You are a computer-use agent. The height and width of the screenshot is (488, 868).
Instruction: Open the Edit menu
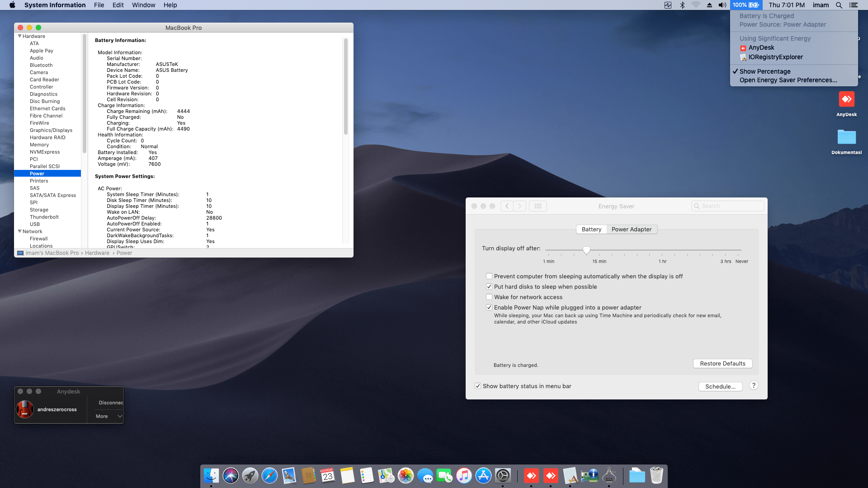pos(118,5)
